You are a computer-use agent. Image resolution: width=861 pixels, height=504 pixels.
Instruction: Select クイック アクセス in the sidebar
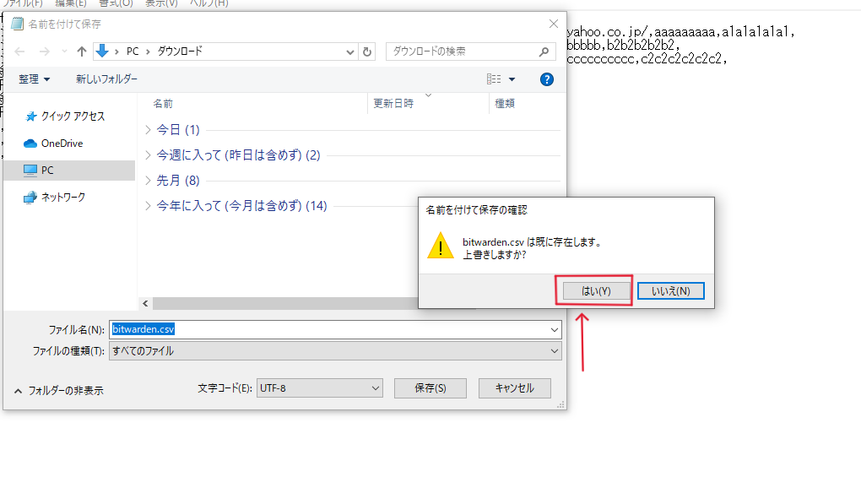[73, 117]
